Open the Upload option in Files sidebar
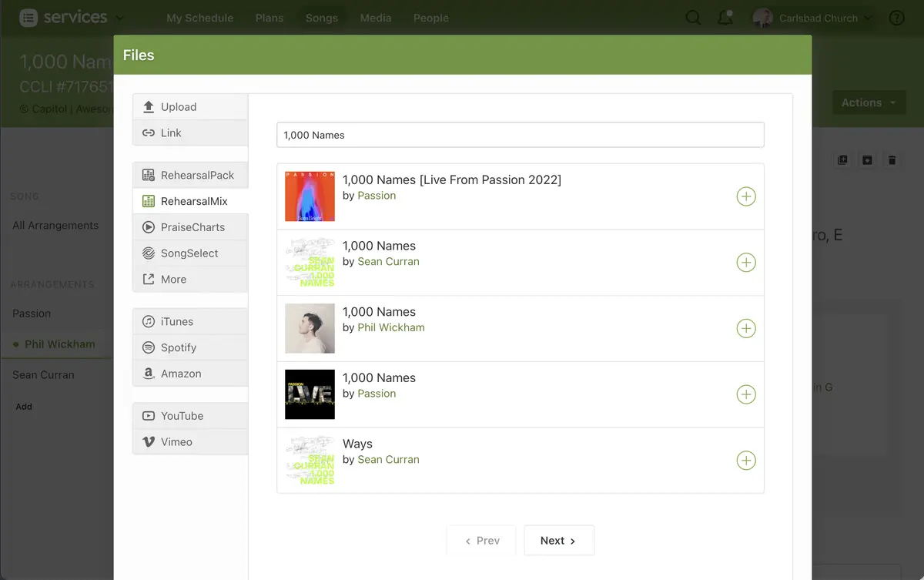This screenshot has width=924, height=580. (x=190, y=107)
